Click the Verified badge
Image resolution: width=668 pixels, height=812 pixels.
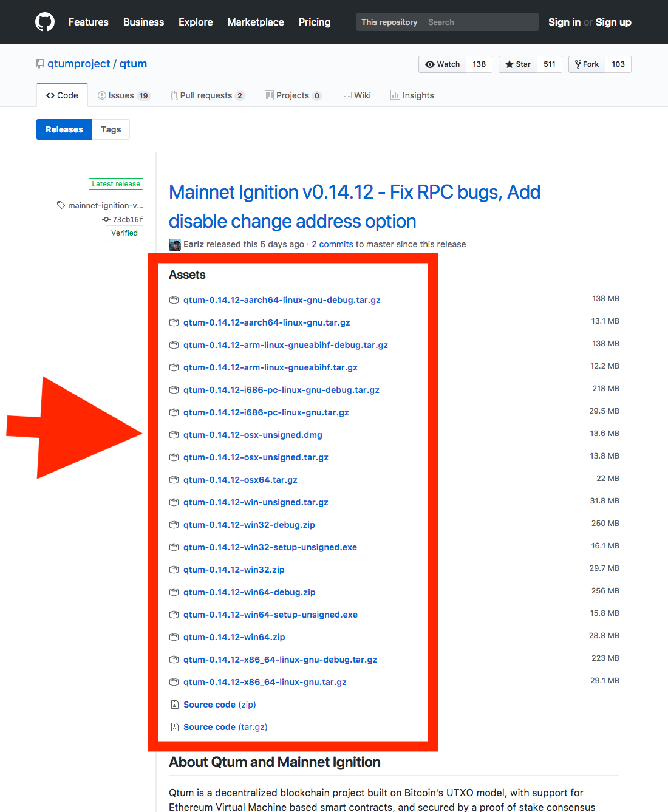[124, 233]
